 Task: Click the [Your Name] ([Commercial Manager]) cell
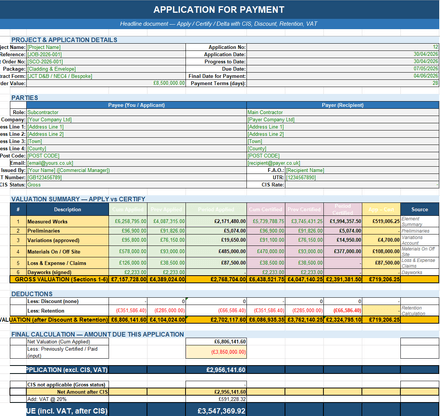pos(136,170)
